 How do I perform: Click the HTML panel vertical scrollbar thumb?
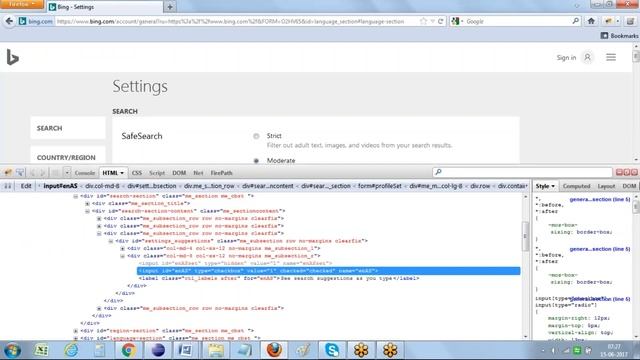(x=525, y=236)
